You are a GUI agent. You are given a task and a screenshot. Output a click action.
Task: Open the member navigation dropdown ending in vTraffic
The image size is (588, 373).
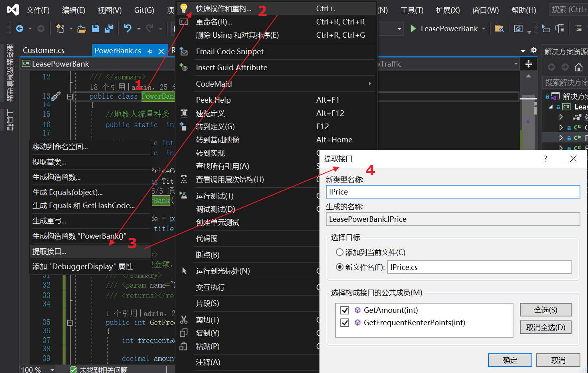click(x=516, y=64)
